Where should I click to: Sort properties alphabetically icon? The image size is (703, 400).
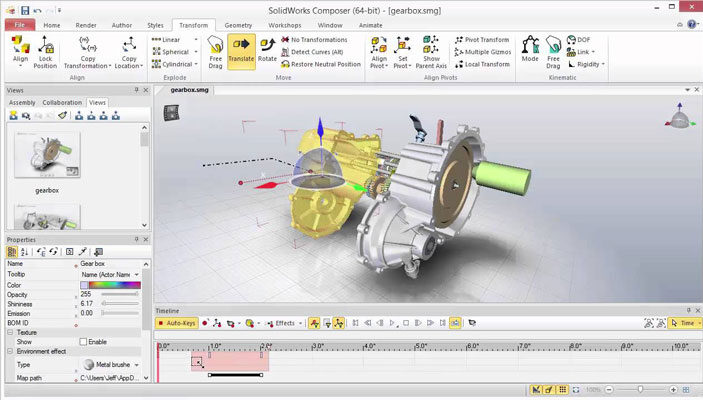25,252
